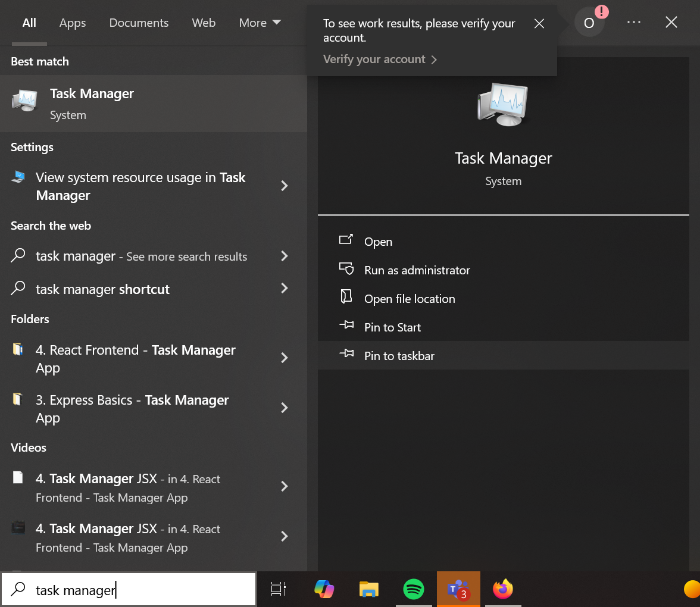This screenshot has width=700, height=607.
Task: Dismiss the verify account notification
Action: point(539,24)
